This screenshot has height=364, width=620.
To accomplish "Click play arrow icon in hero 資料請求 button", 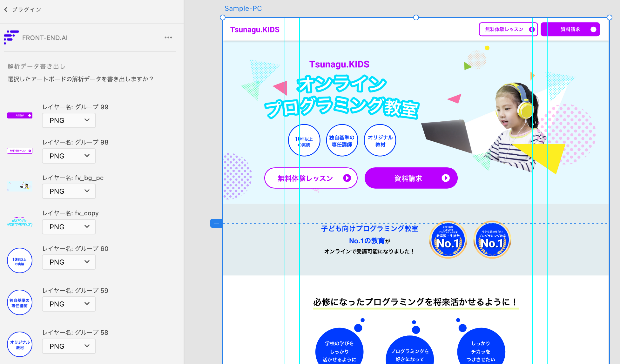I will pos(445,178).
